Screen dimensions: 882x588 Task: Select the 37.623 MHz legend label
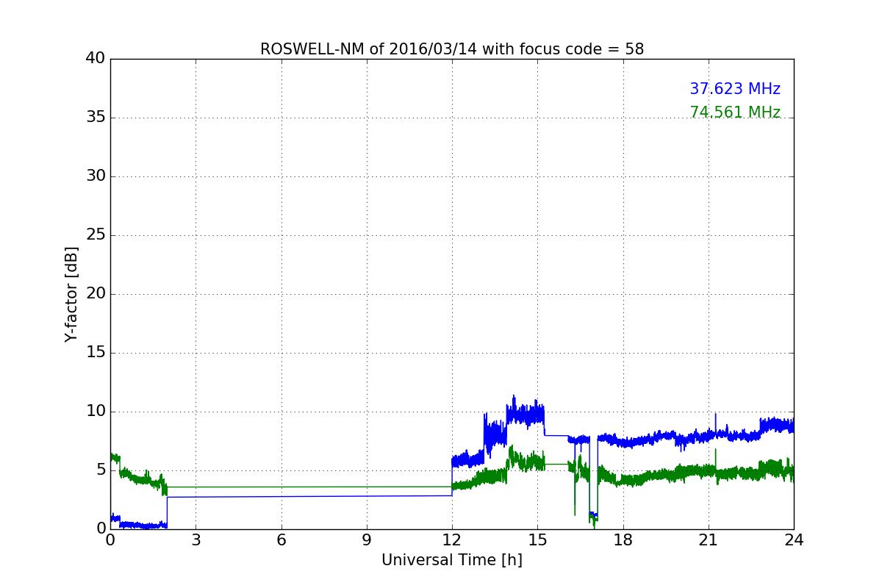coord(735,89)
